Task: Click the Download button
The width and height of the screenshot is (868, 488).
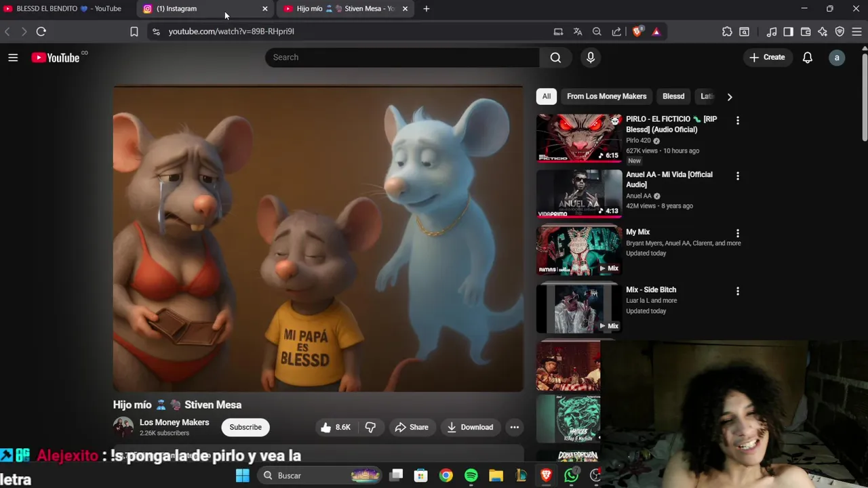Action: tap(470, 427)
